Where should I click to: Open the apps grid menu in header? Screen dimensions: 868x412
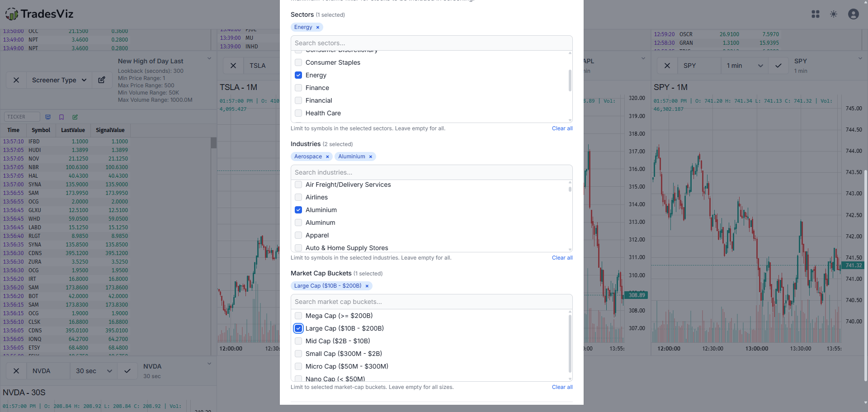816,14
